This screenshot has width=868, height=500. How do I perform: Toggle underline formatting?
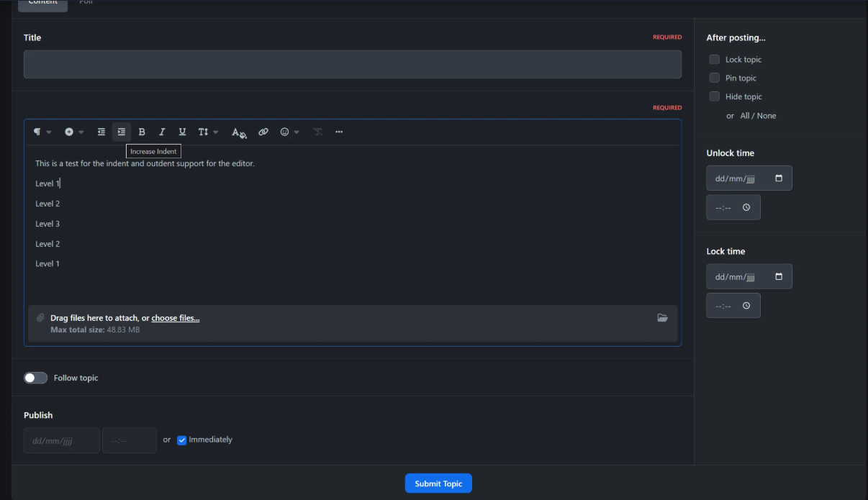[182, 132]
